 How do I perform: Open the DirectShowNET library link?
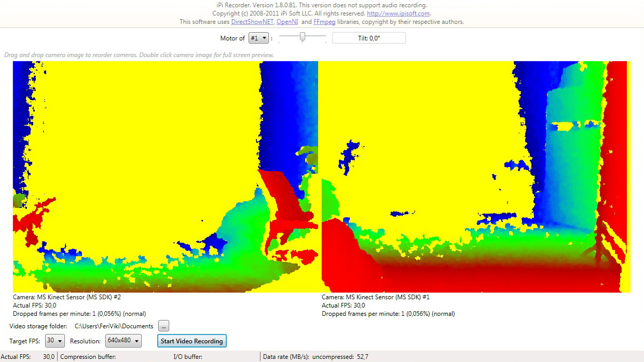click(x=252, y=22)
